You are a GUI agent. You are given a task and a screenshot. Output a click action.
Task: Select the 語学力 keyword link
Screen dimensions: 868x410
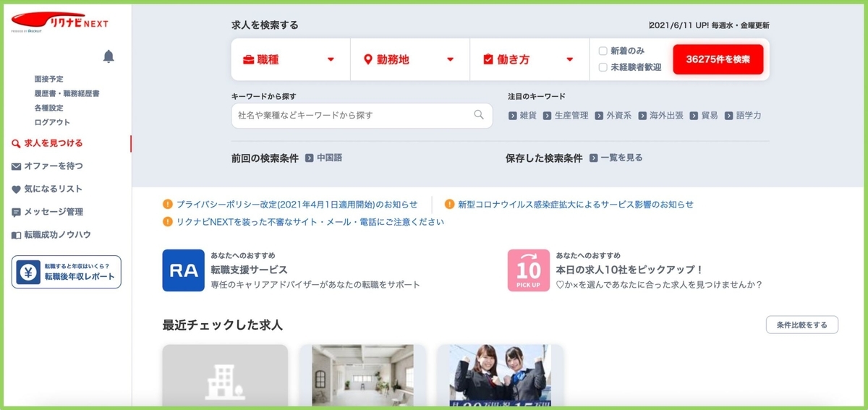click(748, 116)
